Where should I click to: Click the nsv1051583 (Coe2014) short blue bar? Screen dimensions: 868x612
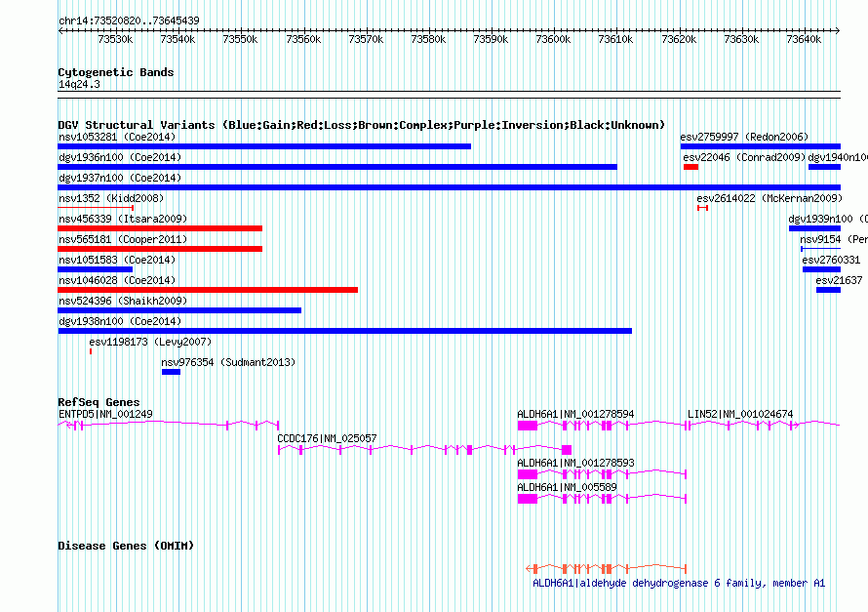96,269
